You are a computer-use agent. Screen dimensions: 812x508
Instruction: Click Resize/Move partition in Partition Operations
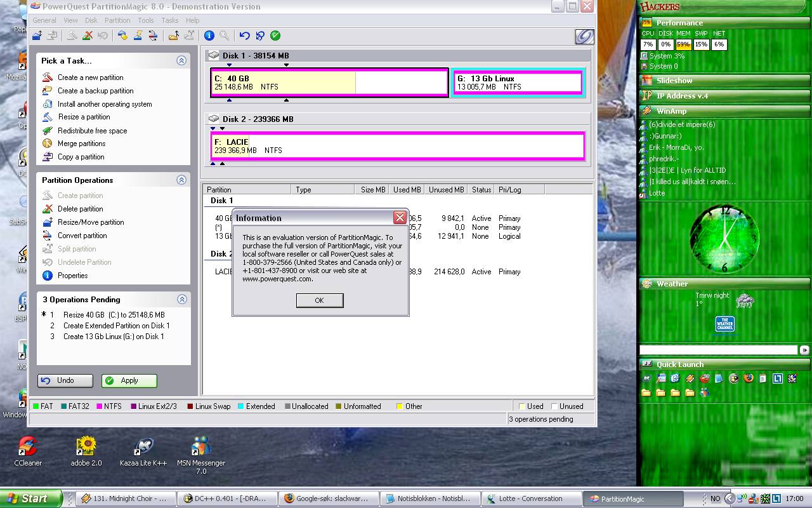click(91, 222)
